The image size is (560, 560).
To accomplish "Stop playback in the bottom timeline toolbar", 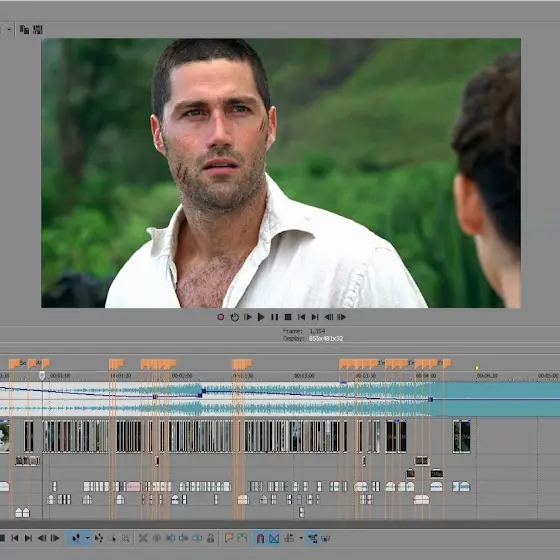I will (2, 538).
